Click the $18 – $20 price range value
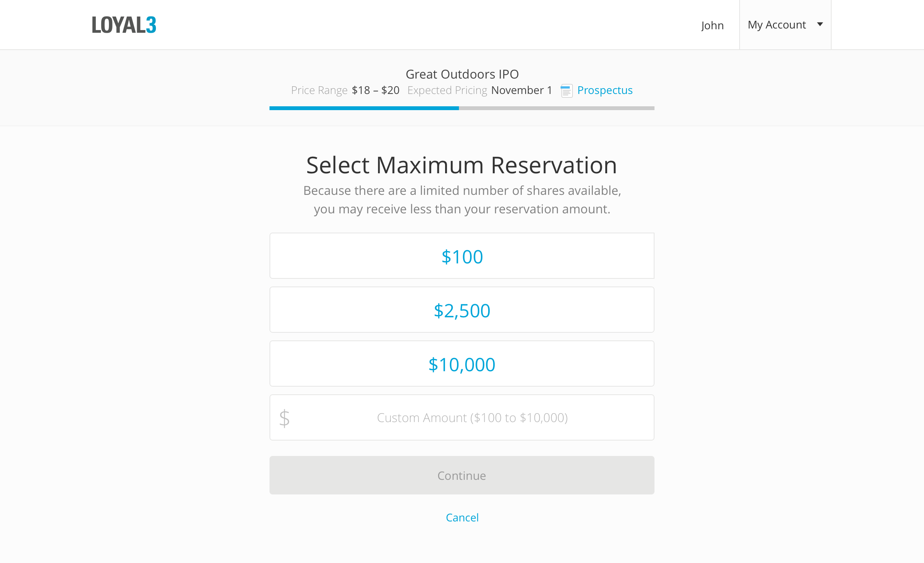This screenshot has height=563, width=924. point(375,90)
